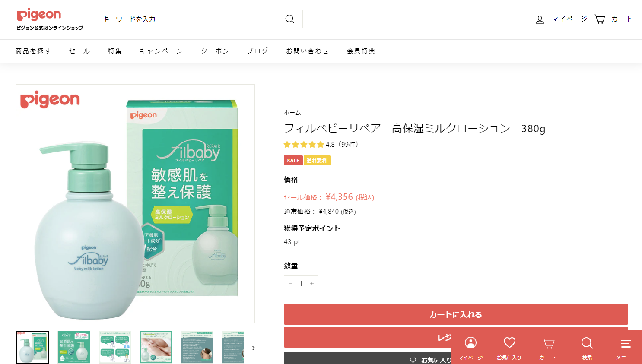Screen dimensions: 642x364
Task: Click the main product image
Action: tap(135, 204)
